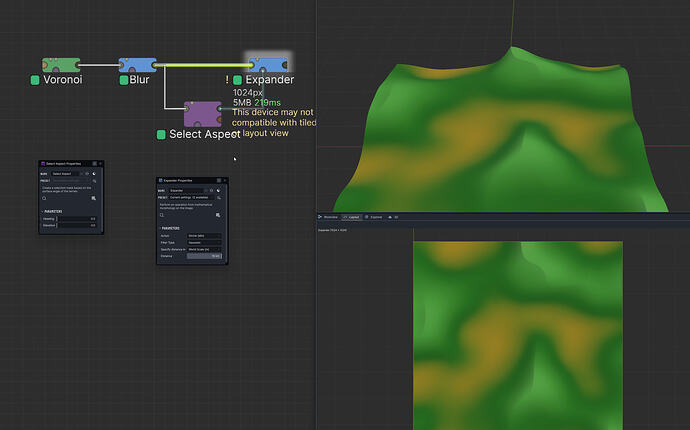This screenshot has height=430, width=690.
Task: Click the moon icon in Select Aspect Properties
Action: (x=94, y=174)
